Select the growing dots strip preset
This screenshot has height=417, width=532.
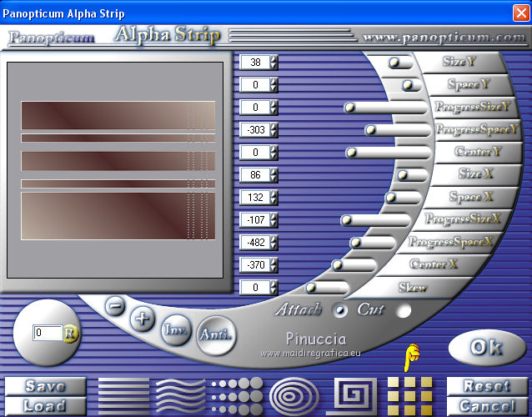pos(237,396)
